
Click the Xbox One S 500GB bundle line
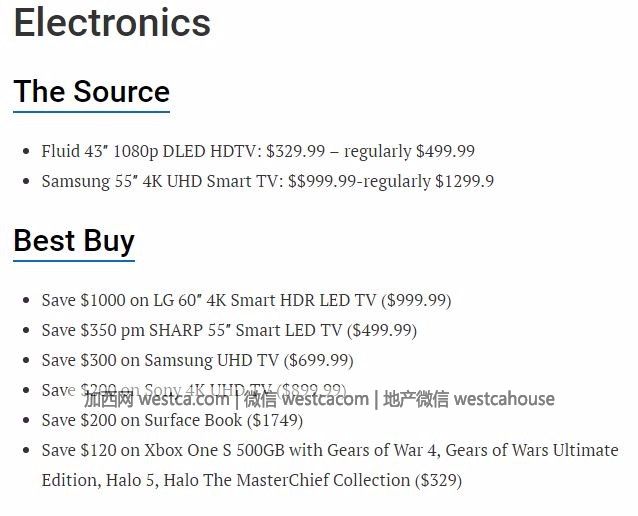coord(330,466)
